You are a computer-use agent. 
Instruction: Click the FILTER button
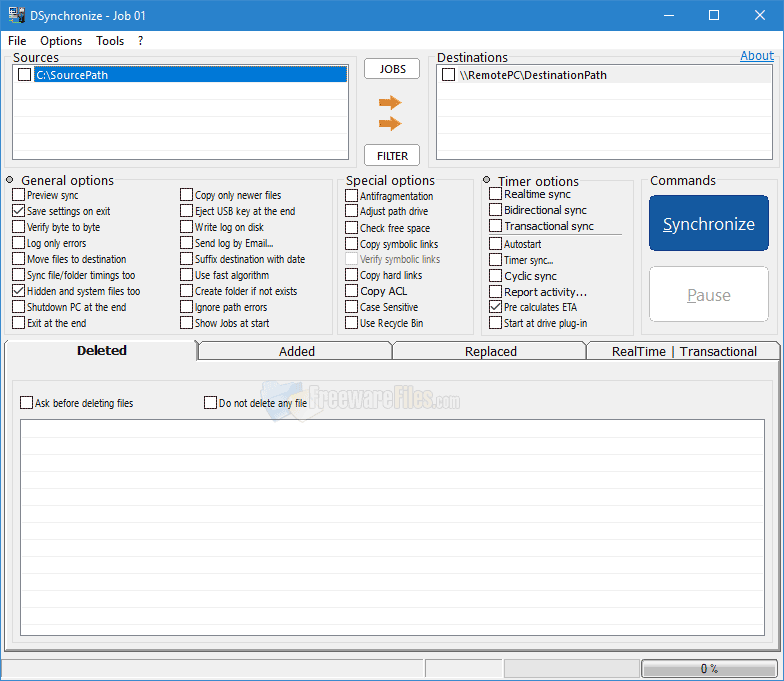392,156
